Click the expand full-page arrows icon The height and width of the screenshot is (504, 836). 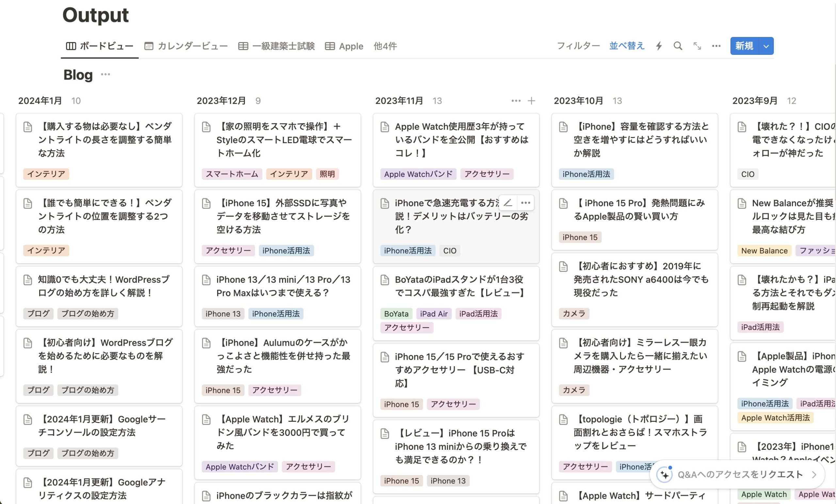pos(697,46)
